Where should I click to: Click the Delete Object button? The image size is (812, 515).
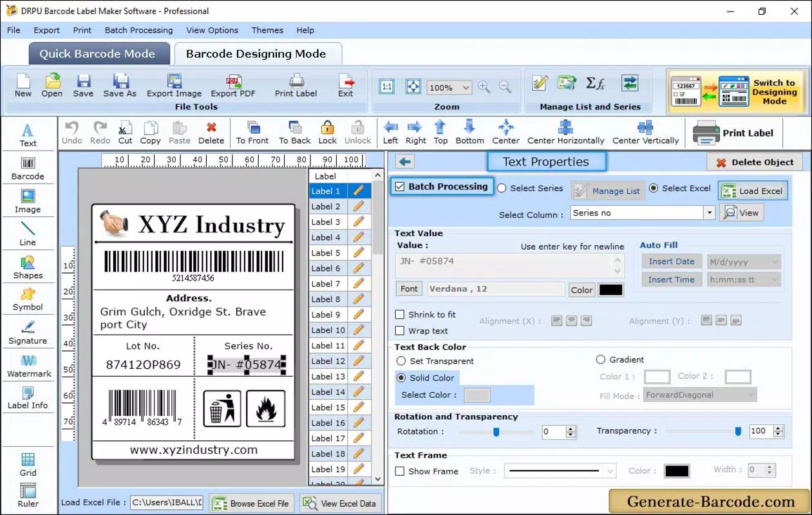pos(755,162)
